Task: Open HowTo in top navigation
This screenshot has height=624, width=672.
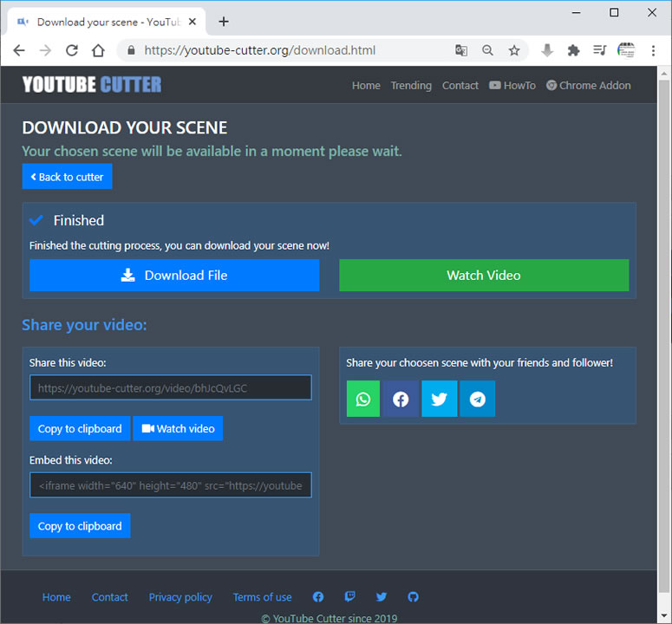Action: pos(512,85)
